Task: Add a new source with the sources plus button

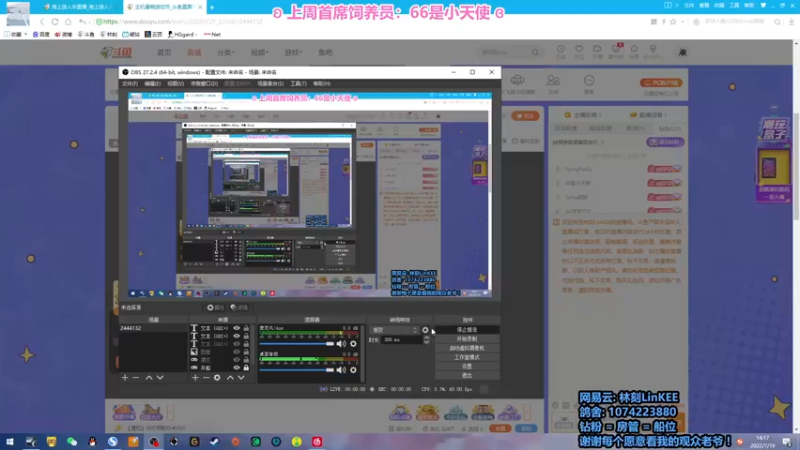Action: [195, 378]
